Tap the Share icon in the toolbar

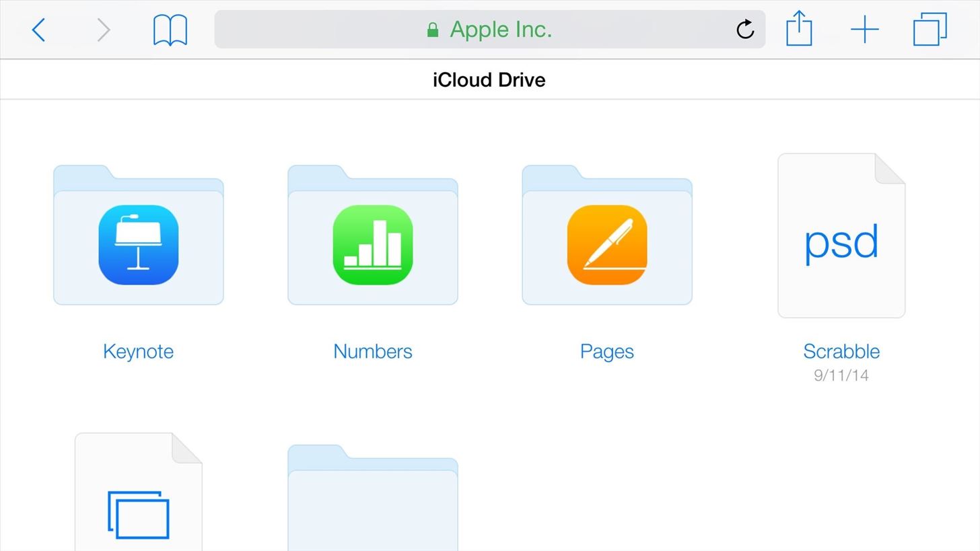point(798,29)
